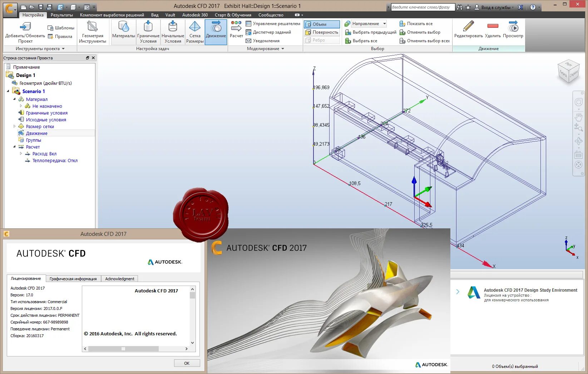Collapse the Материал tree node
The image size is (588, 374).
(x=15, y=99)
